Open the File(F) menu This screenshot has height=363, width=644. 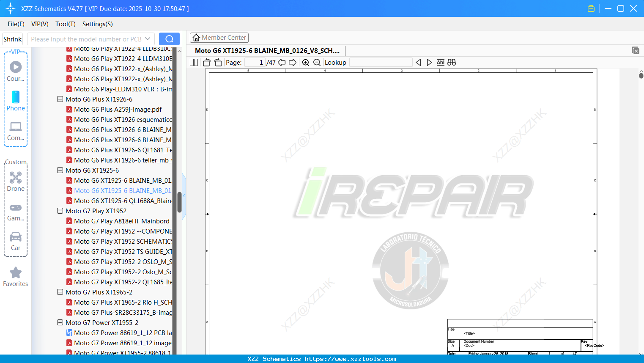(x=16, y=24)
